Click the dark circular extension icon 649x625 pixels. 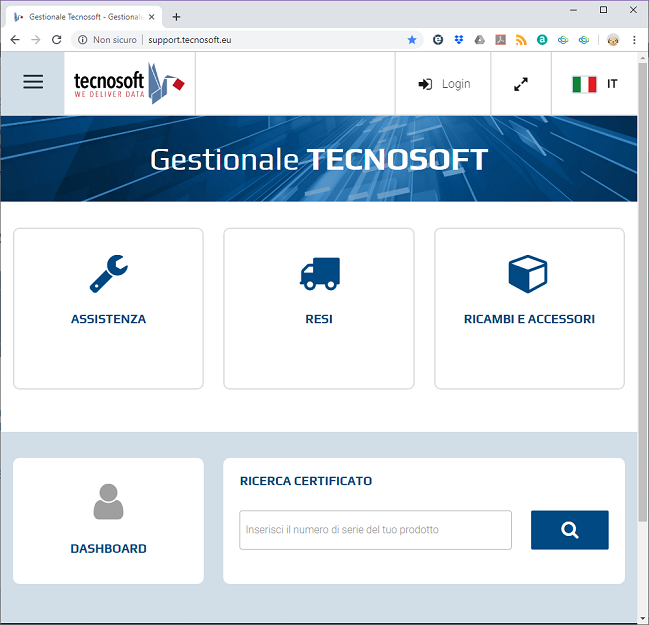pos(438,40)
